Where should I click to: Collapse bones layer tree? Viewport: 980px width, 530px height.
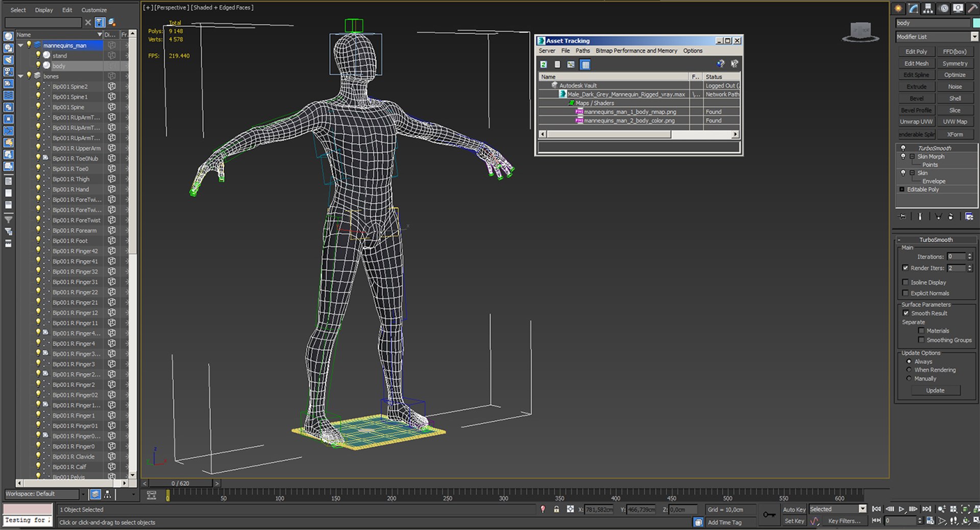pos(20,76)
